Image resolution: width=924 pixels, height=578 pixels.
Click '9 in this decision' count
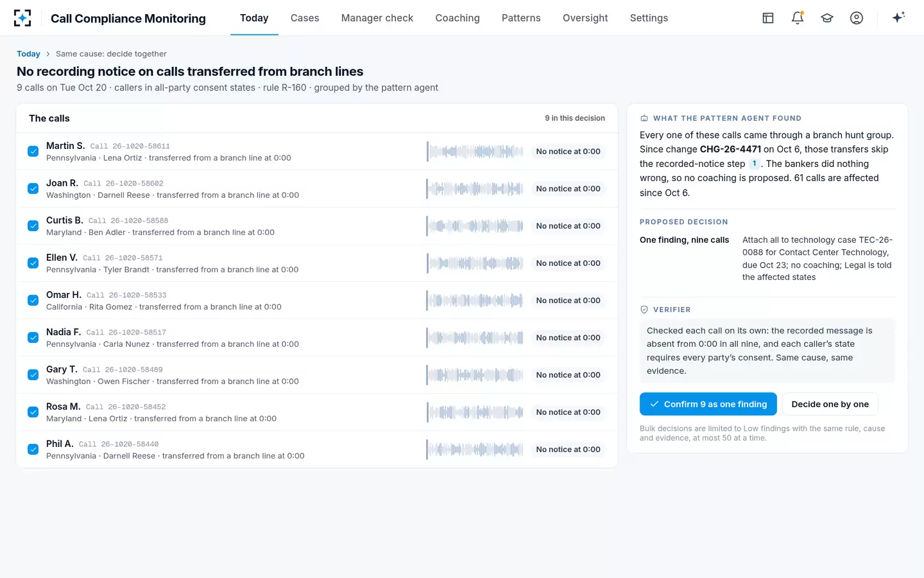click(x=575, y=118)
